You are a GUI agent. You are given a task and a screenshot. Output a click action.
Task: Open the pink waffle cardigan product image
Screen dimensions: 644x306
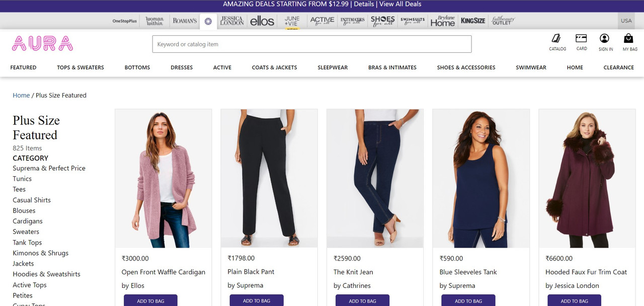click(x=164, y=179)
